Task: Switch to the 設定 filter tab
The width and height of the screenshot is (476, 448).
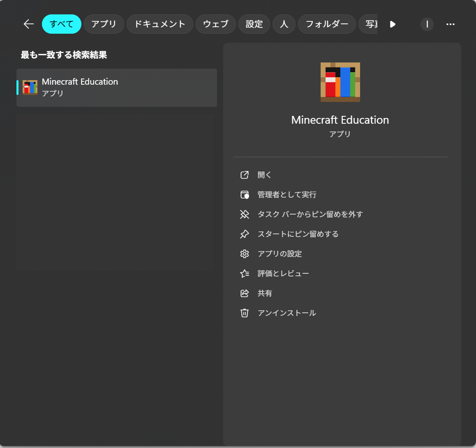Action: tap(254, 24)
